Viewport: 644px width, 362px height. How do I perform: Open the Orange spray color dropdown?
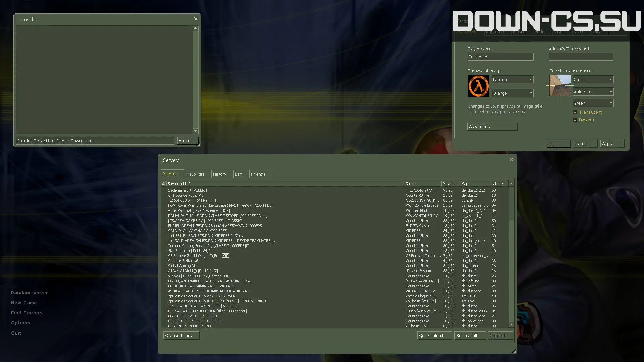pyautogui.click(x=513, y=93)
